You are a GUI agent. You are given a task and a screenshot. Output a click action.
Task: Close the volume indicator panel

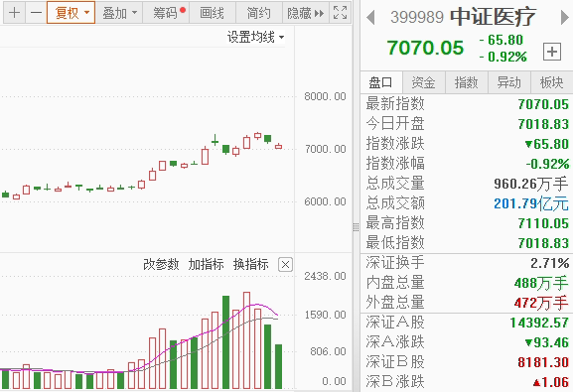tap(285, 265)
